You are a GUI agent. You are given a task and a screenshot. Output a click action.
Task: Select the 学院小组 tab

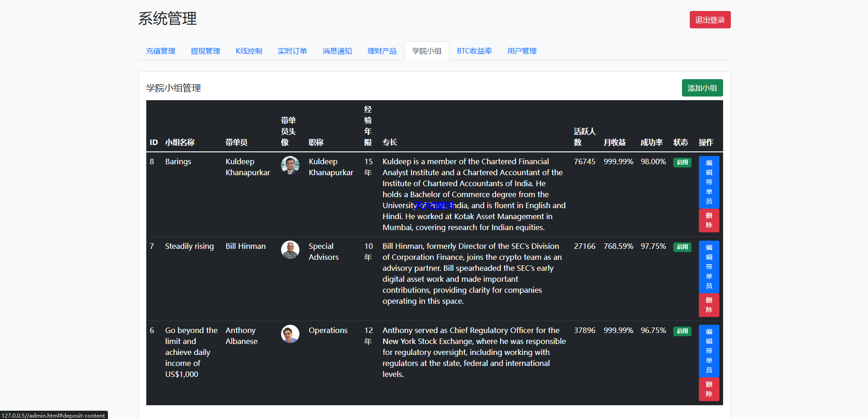click(x=426, y=51)
